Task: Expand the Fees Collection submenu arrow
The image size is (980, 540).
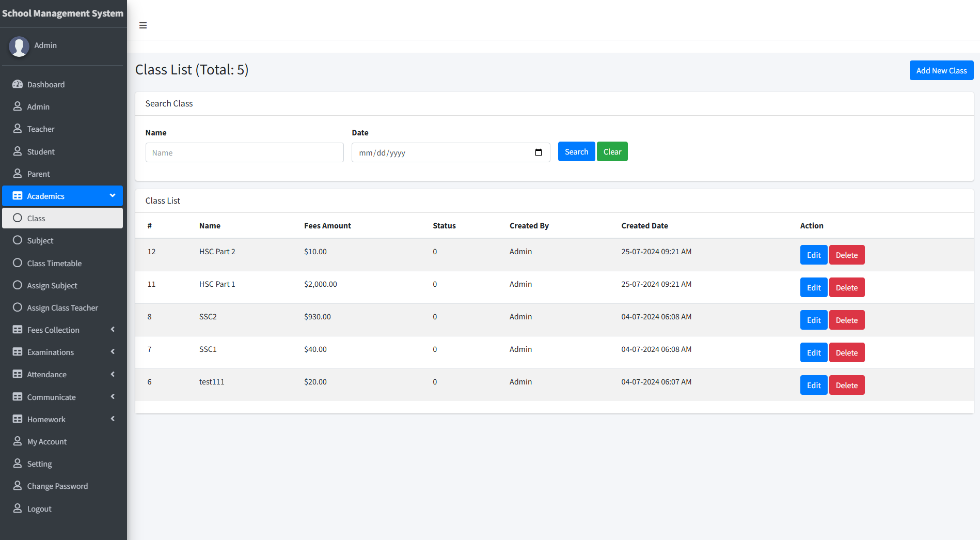Action: (113, 330)
